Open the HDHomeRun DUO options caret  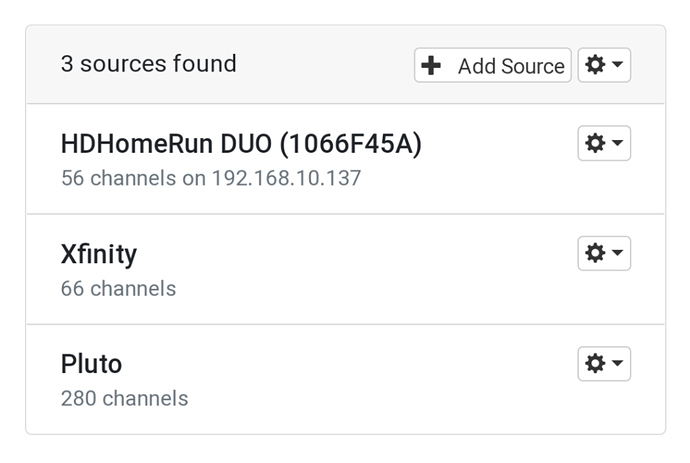[x=618, y=144]
